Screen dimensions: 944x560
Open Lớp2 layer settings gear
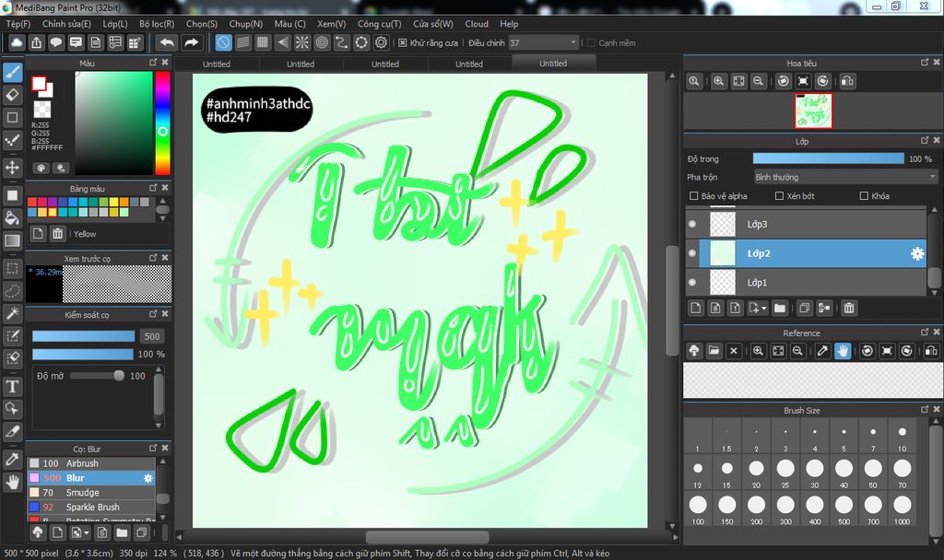coord(917,254)
